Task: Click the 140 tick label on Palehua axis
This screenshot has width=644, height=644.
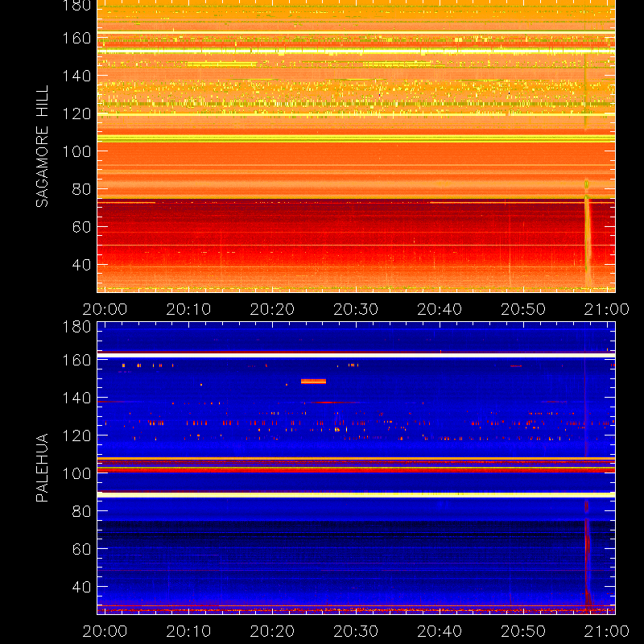Action: tap(76, 398)
